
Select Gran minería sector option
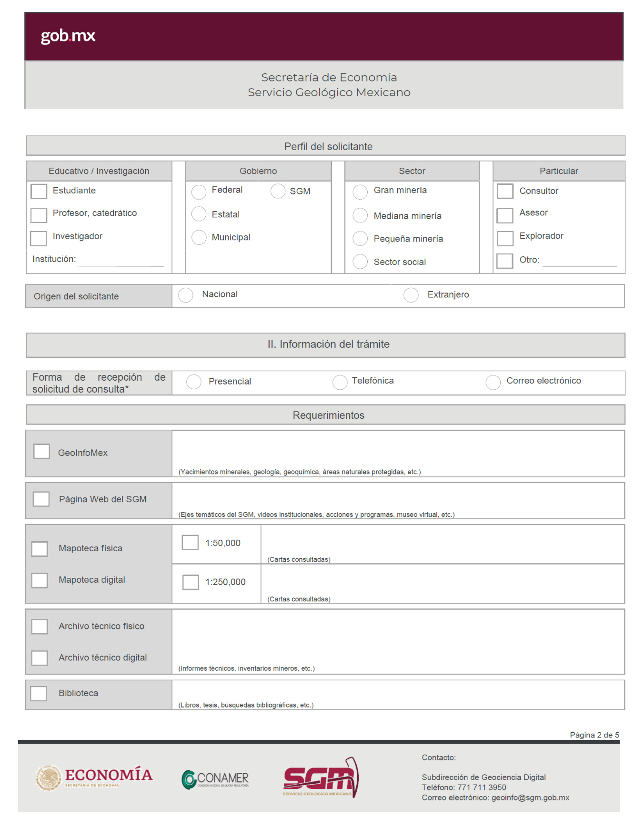click(360, 192)
